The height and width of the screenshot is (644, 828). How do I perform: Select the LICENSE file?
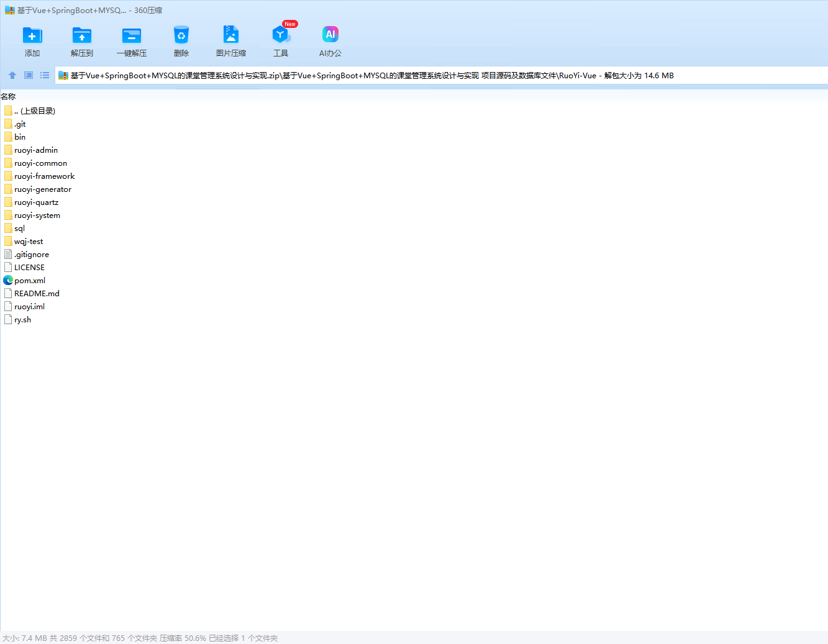click(24, 267)
